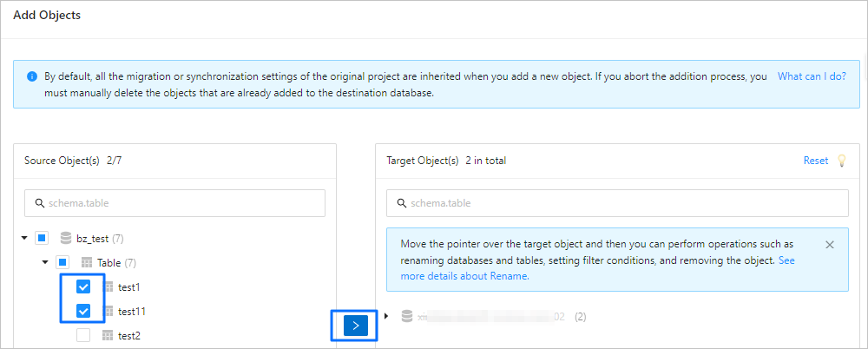Uncheck the test1 checkbox
The width and height of the screenshot is (868, 349).
click(83, 286)
